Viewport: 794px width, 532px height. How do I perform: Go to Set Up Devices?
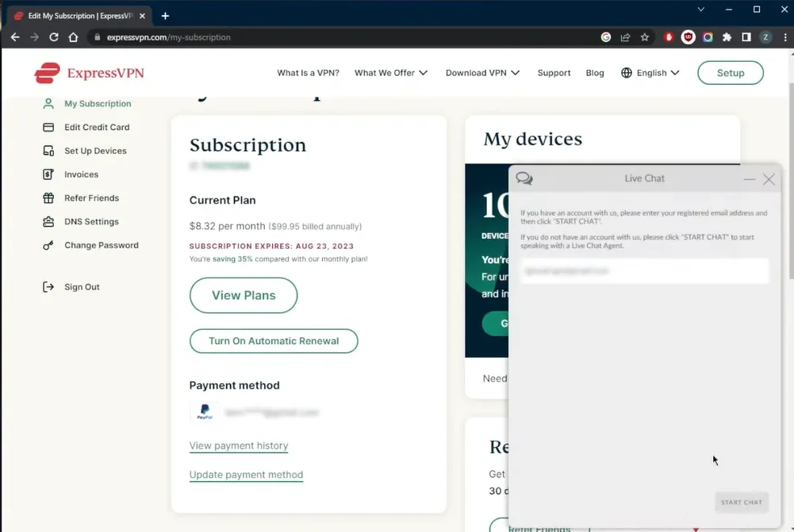click(95, 151)
